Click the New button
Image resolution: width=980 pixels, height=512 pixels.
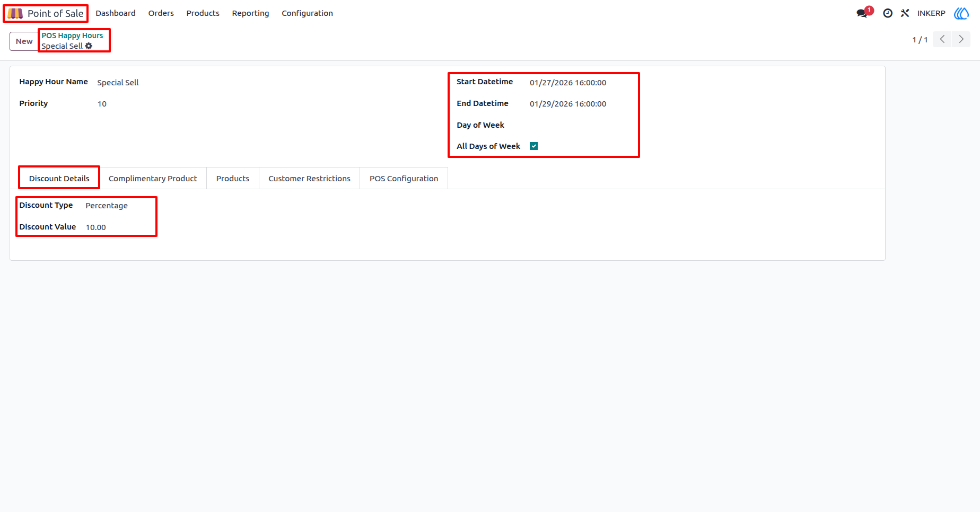(x=24, y=41)
